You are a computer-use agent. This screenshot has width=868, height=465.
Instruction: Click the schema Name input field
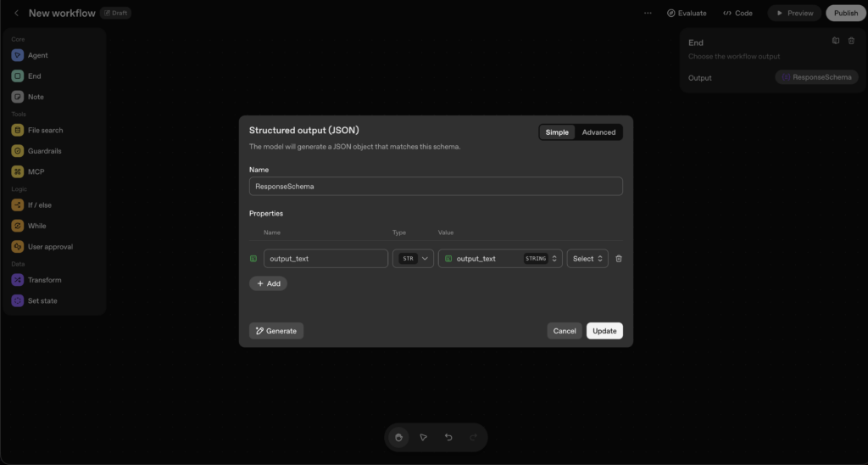436,186
